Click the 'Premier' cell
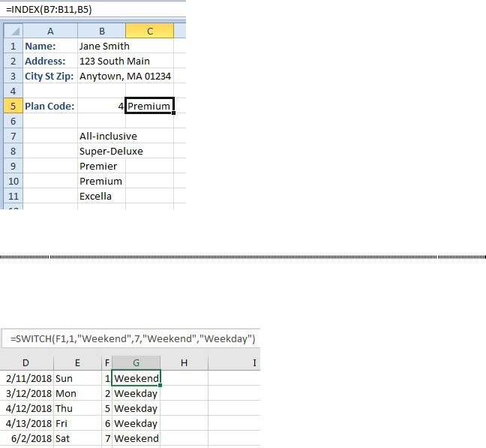The image size is (486, 448). tap(102, 166)
